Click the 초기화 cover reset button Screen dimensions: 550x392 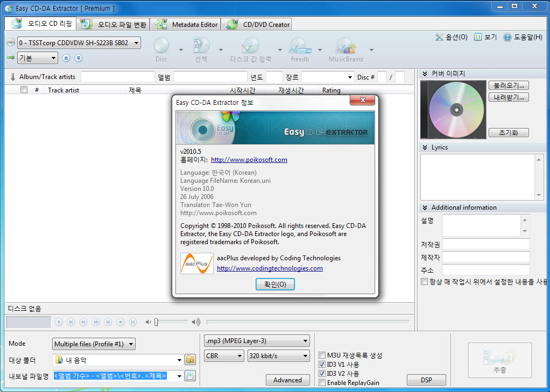509,132
